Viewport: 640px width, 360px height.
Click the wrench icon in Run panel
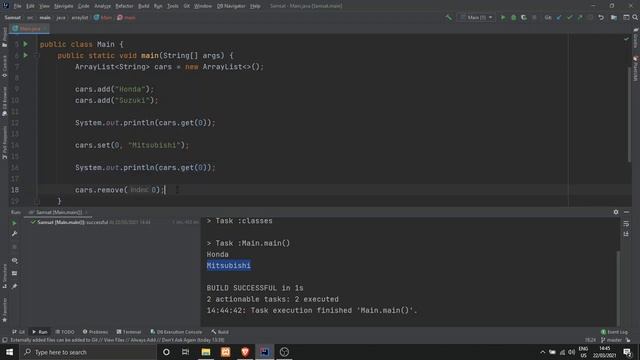14,234
